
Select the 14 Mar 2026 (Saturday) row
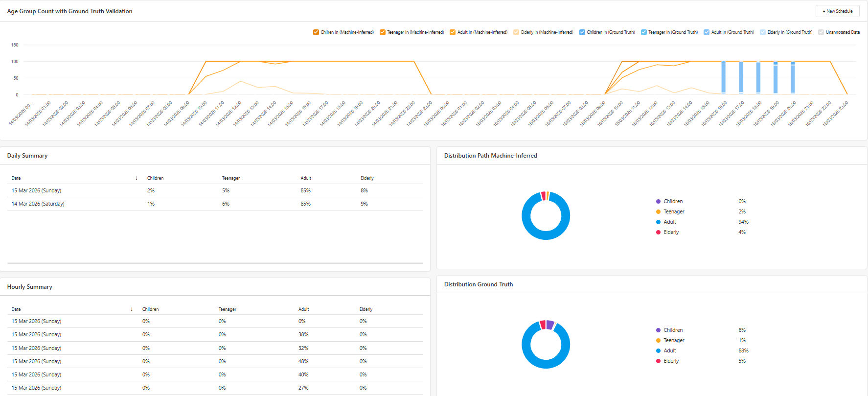38,204
